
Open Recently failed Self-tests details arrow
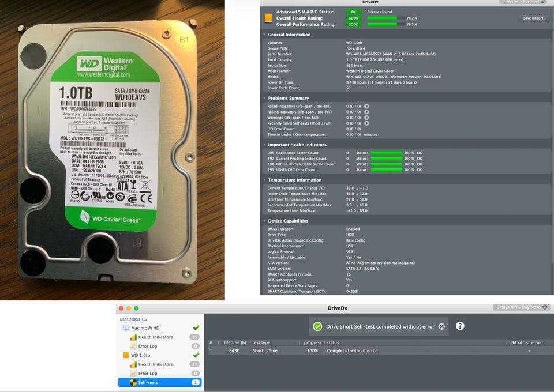click(366, 123)
